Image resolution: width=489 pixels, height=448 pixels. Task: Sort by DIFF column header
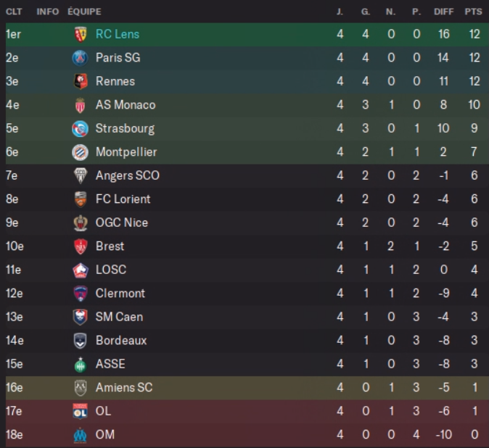coord(444,12)
